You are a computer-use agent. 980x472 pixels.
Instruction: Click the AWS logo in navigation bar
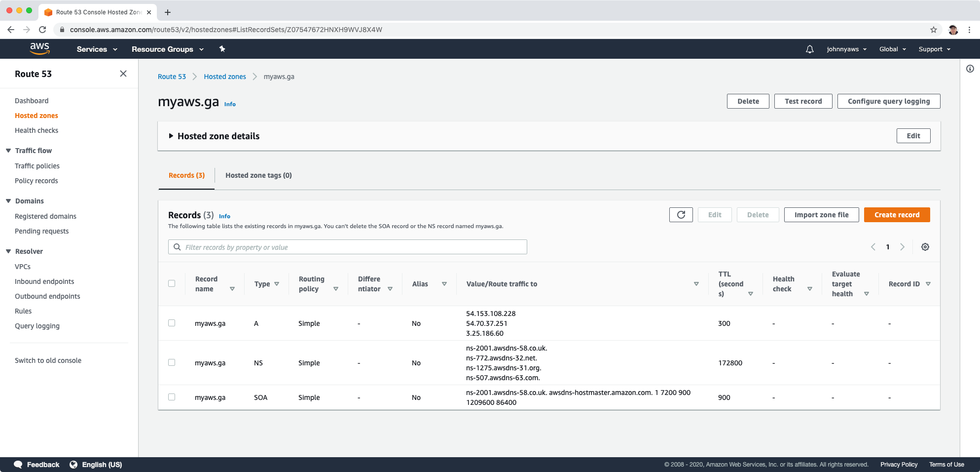click(x=39, y=48)
